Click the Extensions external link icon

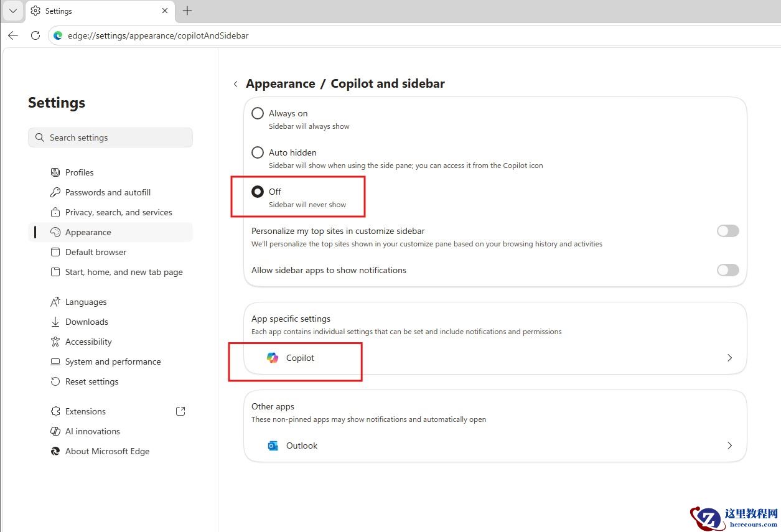[x=180, y=411]
